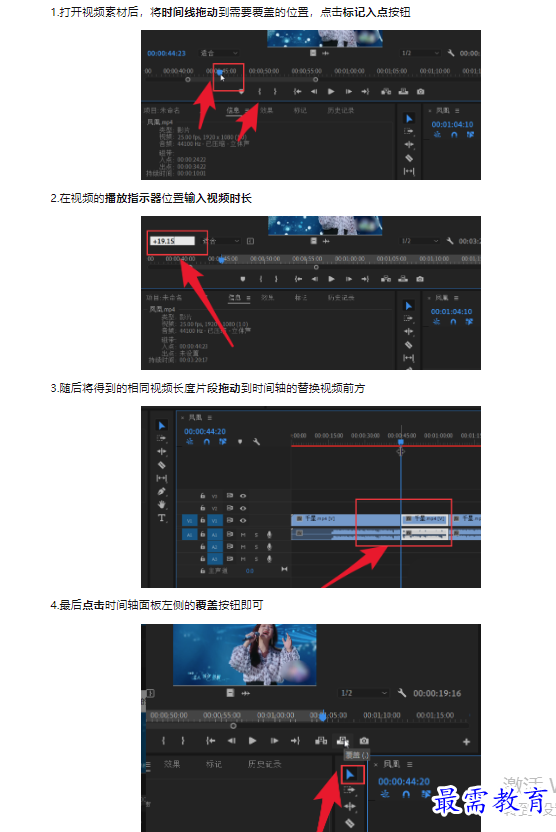Open timeline wrench settings in step 3 screenshot

click(x=257, y=441)
